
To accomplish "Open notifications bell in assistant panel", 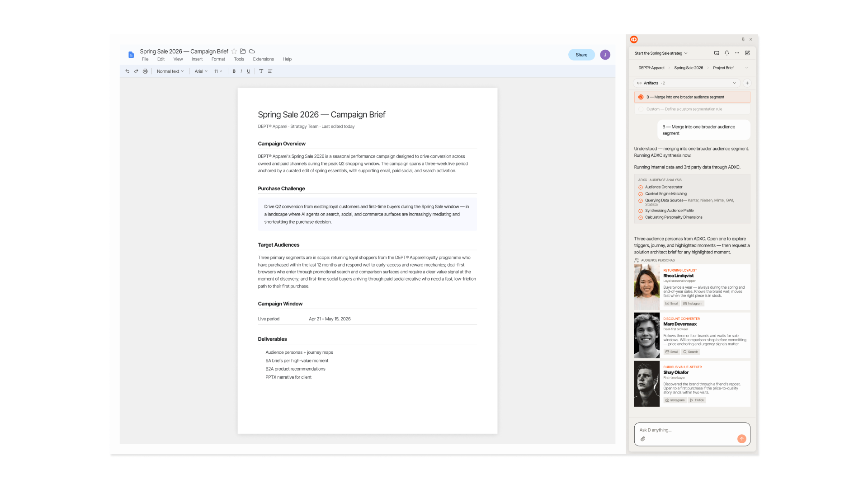I will (x=727, y=53).
